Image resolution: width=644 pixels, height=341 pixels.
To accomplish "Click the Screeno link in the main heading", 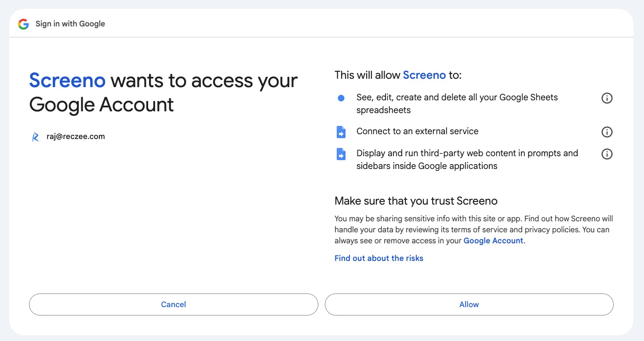I will (x=67, y=81).
